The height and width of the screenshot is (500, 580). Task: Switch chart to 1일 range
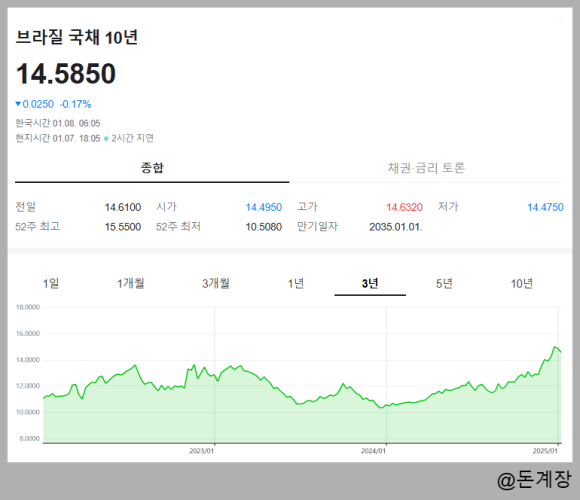coord(51,284)
